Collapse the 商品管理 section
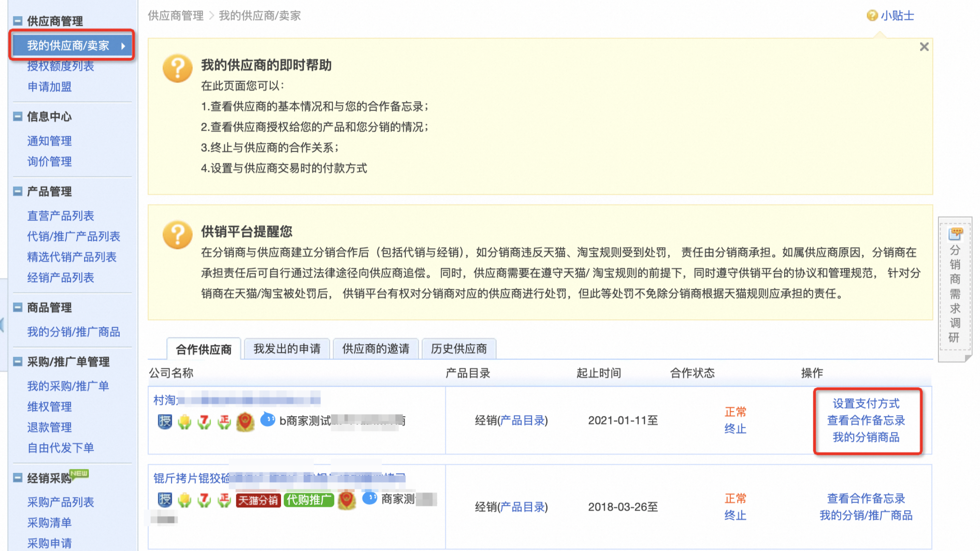This screenshot has height=551, width=980. click(x=18, y=307)
